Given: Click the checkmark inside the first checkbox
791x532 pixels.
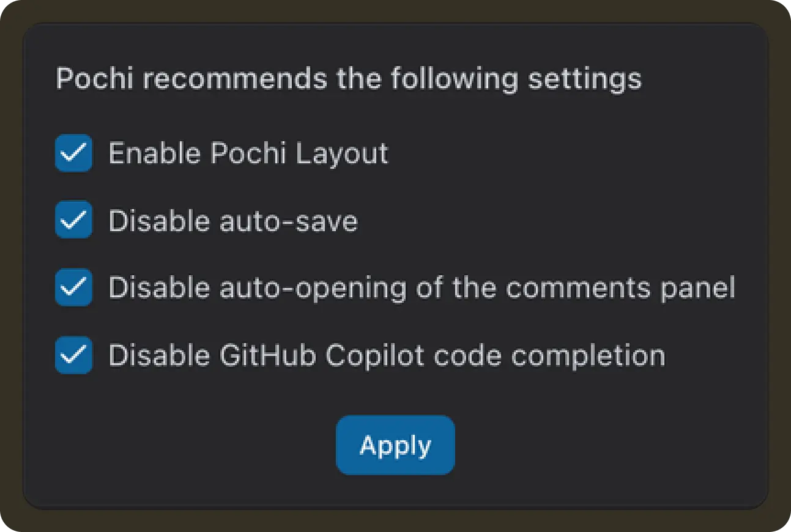Looking at the screenshot, I should pyautogui.click(x=73, y=153).
